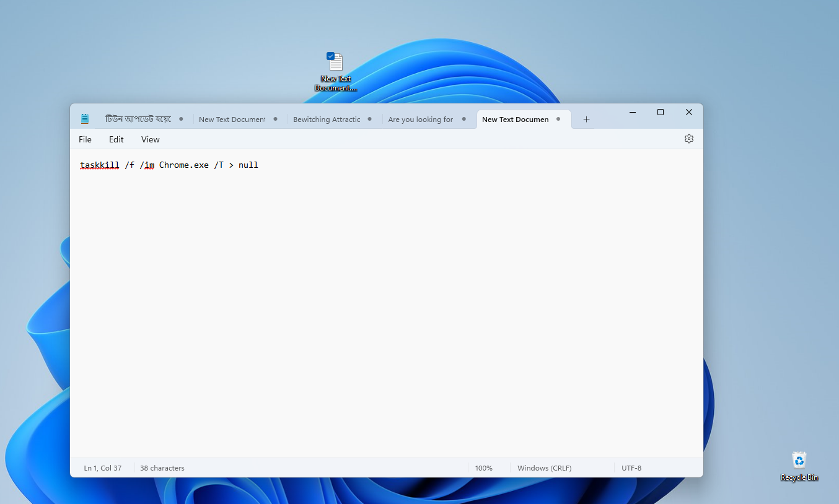Click the 38 characters status entry
The width and height of the screenshot is (839, 504).
[x=162, y=468]
